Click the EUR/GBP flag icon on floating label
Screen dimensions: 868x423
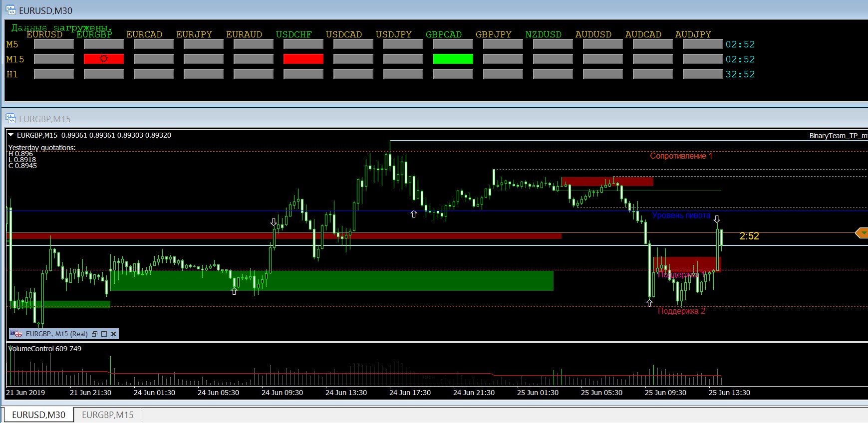16,334
